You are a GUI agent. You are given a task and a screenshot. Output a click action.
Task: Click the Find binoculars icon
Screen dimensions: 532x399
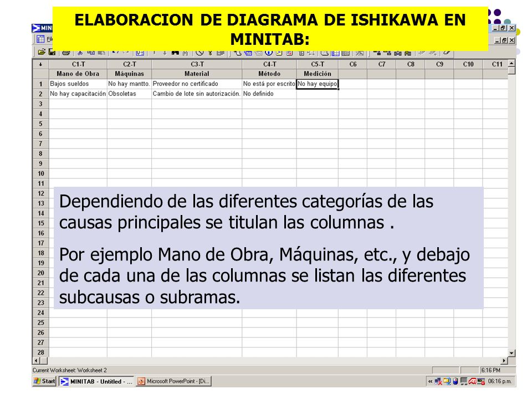pos(175,53)
